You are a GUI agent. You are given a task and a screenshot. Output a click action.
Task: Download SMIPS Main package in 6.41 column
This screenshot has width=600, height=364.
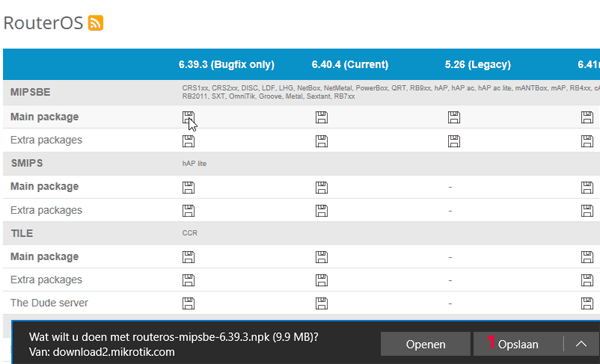(587, 188)
